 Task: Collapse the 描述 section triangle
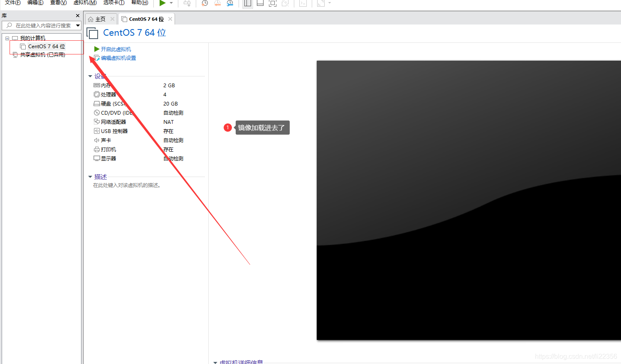point(90,177)
